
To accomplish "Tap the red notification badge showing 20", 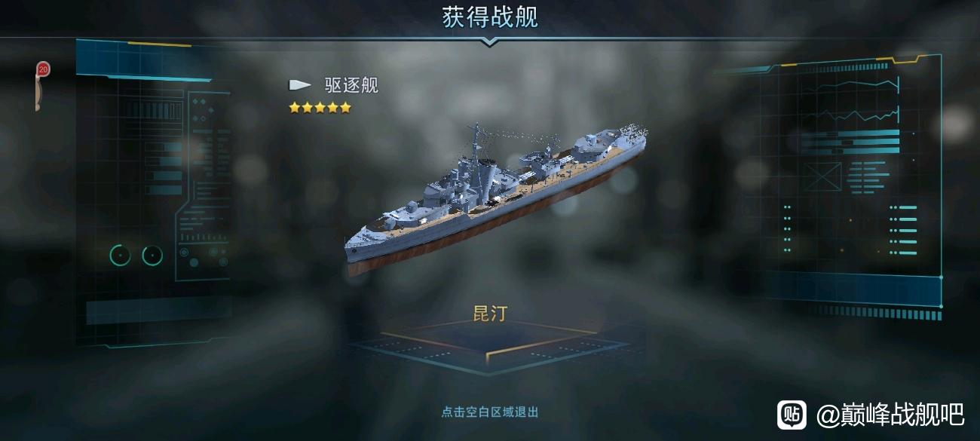I will (43, 69).
